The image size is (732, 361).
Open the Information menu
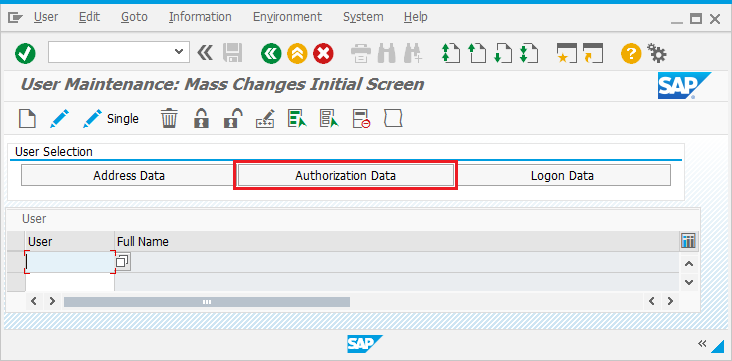click(200, 17)
